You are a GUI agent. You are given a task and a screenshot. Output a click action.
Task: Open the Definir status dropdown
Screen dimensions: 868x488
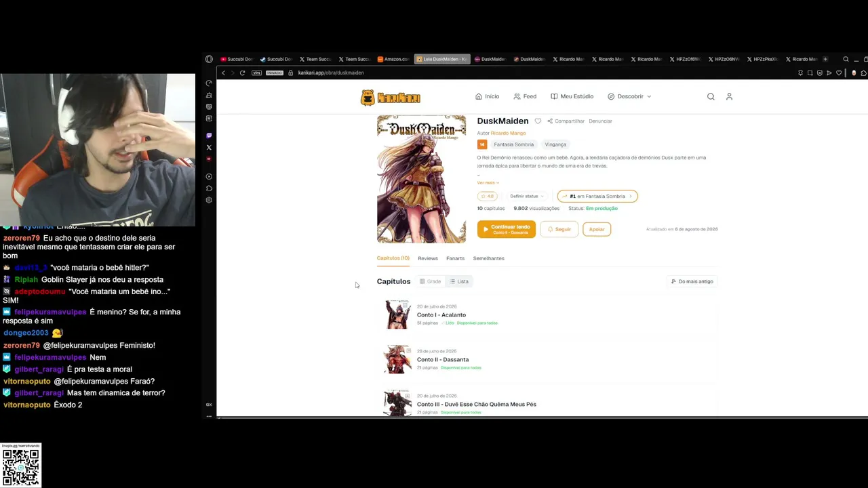pyautogui.click(x=527, y=196)
